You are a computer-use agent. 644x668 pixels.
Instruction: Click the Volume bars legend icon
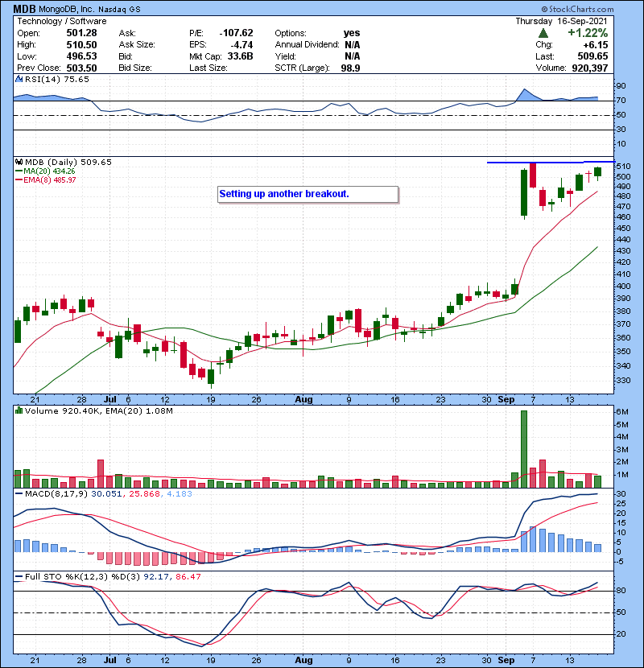(x=19, y=410)
